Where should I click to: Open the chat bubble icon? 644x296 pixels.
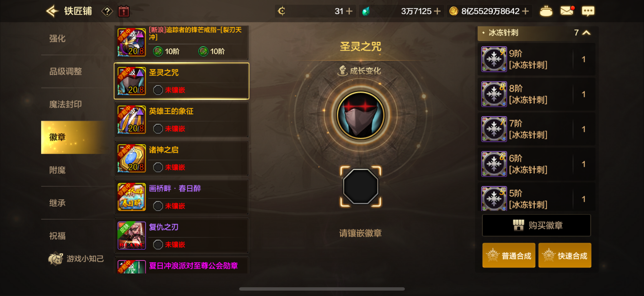point(588,11)
